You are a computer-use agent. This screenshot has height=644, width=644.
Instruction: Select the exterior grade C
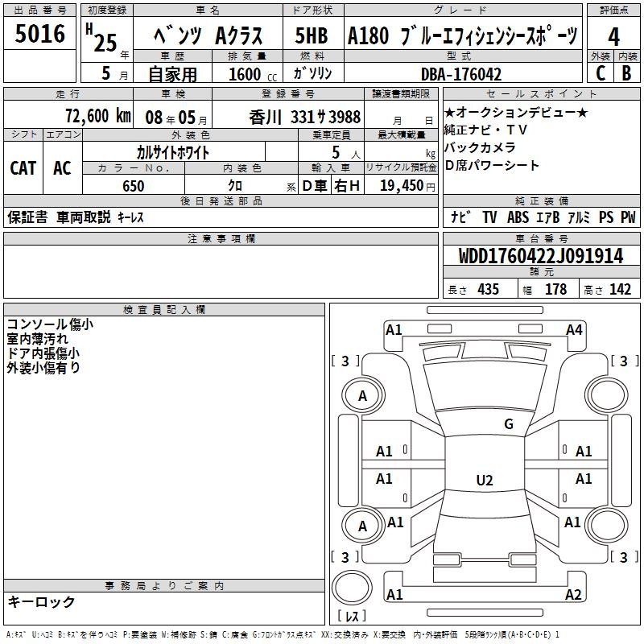pyautogui.click(x=601, y=73)
